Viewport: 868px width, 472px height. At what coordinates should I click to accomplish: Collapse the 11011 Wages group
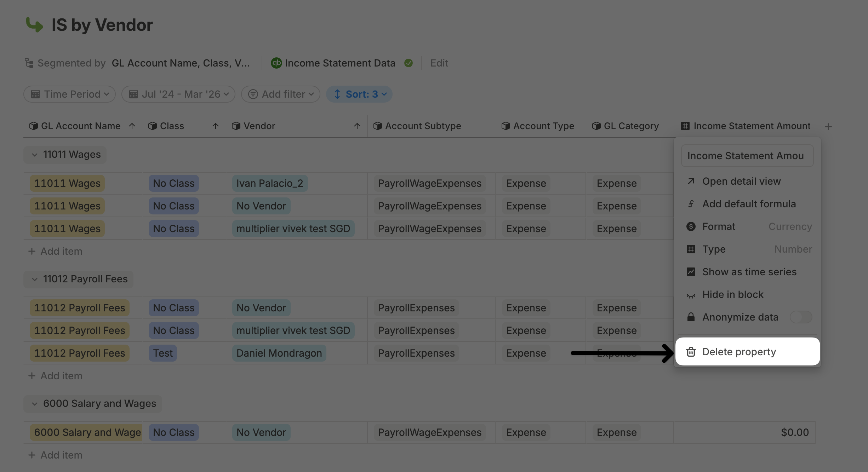pos(35,155)
